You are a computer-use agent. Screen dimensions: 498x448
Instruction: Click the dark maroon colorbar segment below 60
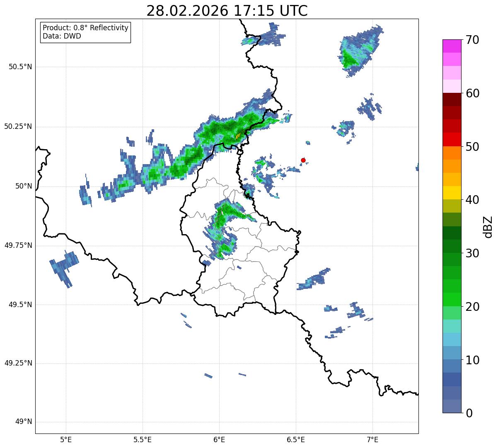click(452, 99)
